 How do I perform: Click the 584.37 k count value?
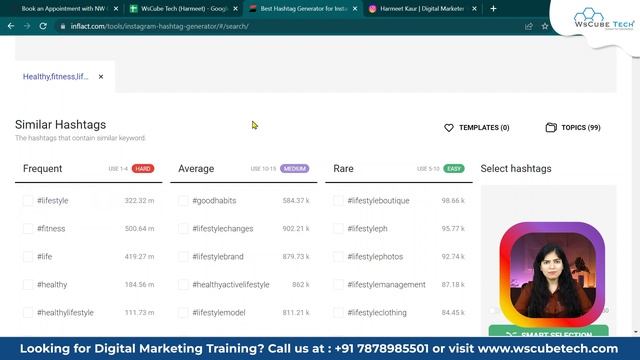click(x=296, y=200)
